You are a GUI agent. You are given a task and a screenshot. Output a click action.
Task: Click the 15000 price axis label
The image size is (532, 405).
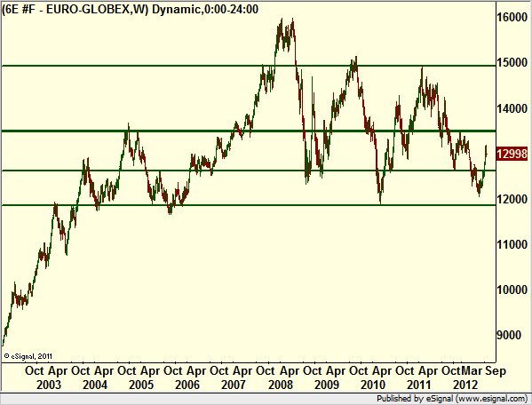click(512, 62)
